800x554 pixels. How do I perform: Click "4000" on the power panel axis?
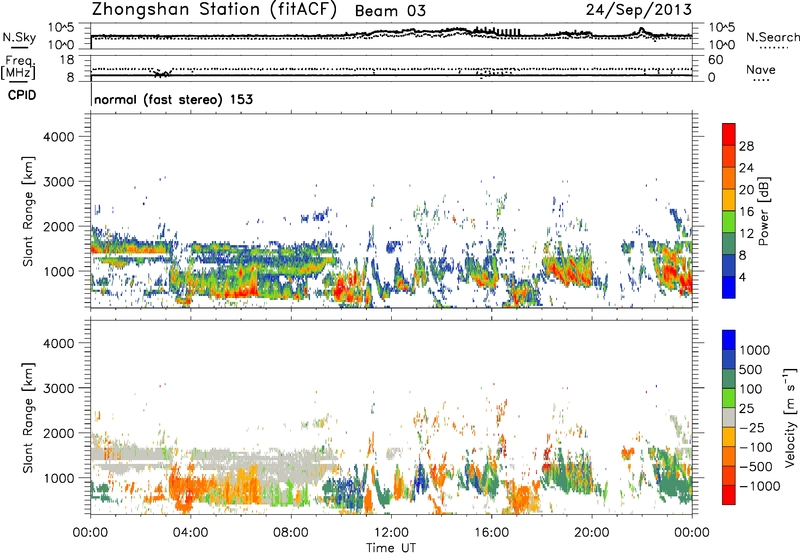click(59, 137)
